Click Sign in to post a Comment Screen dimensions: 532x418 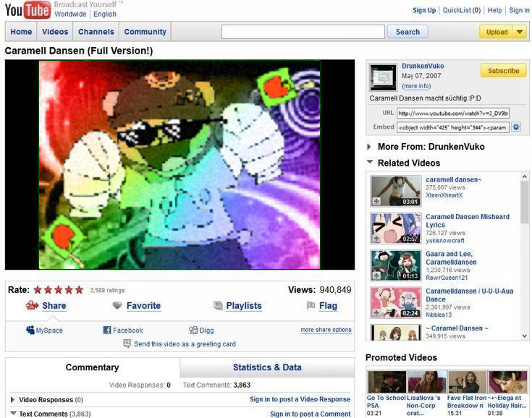pyautogui.click(x=310, y=414)
